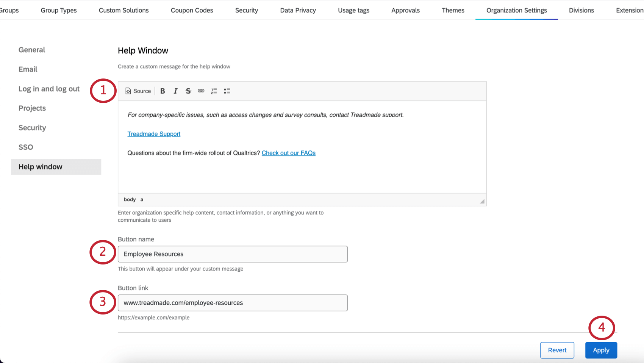
Task: Click the Button name text field
Action: [232, 254]
